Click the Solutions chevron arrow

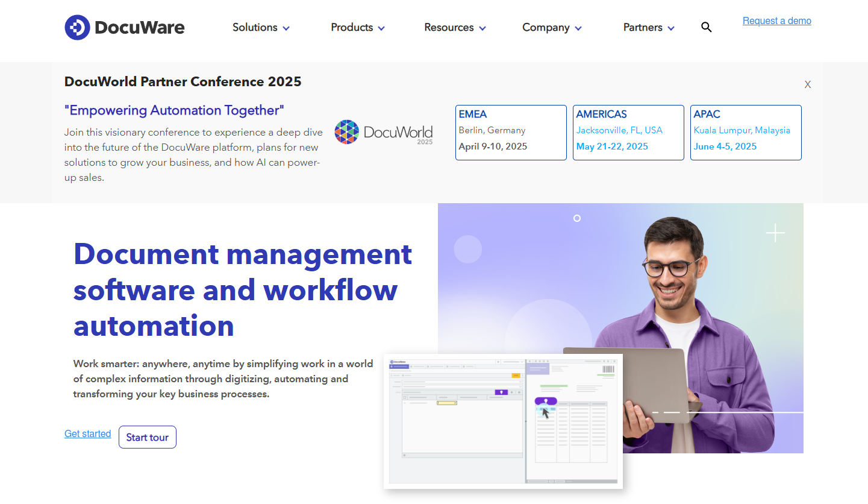[286, 28]
